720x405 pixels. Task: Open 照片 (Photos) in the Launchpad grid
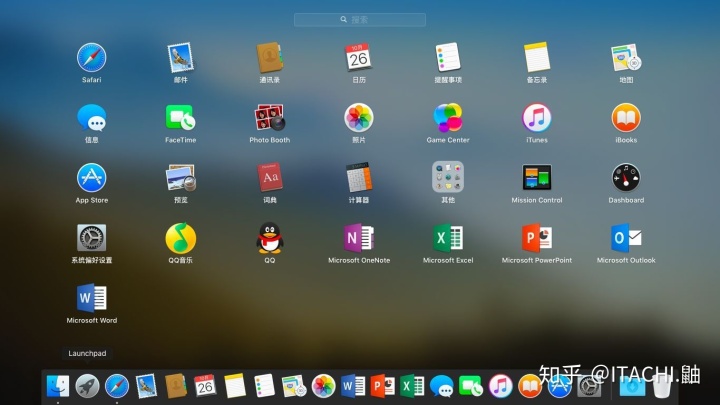click(x=359, y=118)
